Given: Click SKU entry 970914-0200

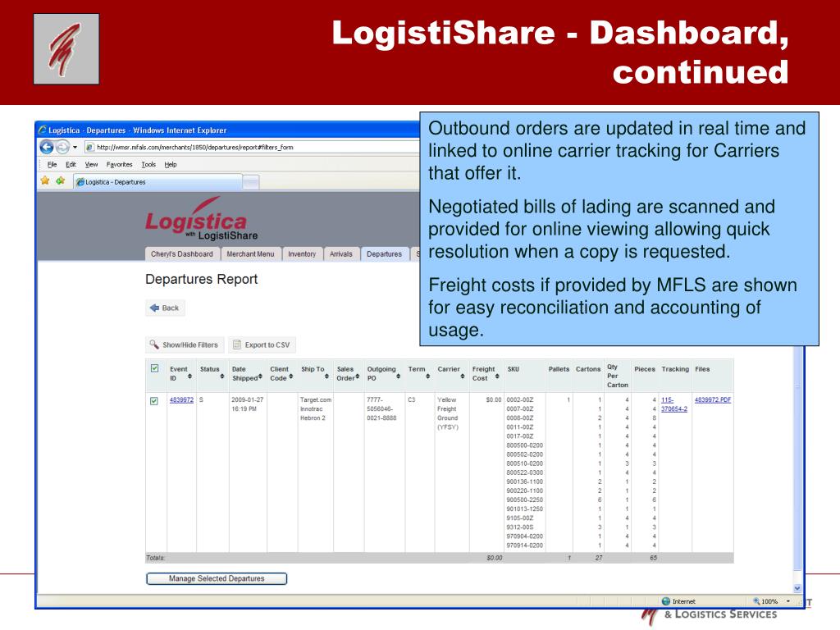Looking at the screenshot, I should click(x=524, y=546).
